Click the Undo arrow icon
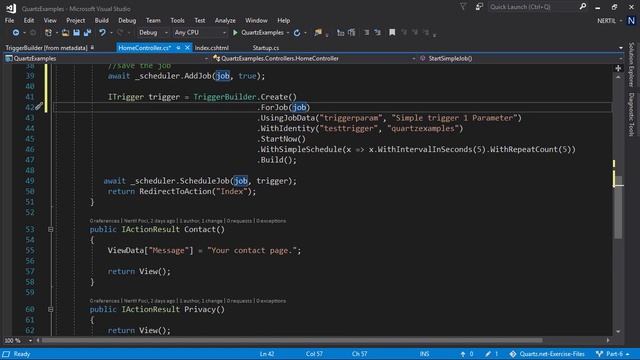Screen dimensions: 640x360 point(102,33)
